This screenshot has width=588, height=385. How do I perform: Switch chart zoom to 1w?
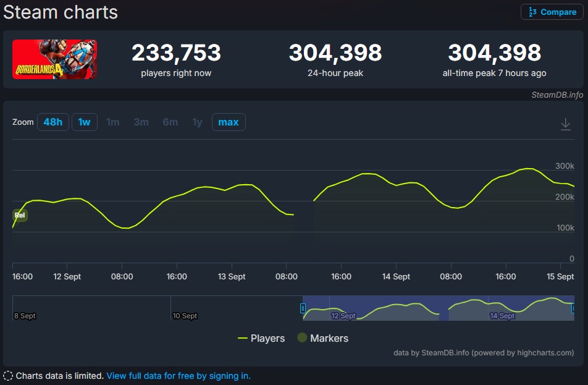pyautogui.click(x=84, y=122)
